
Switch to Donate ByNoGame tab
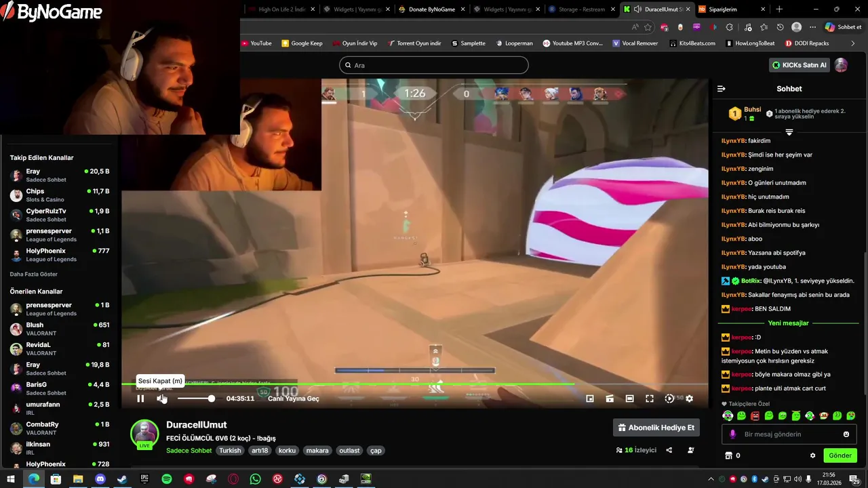coord(432,9)
